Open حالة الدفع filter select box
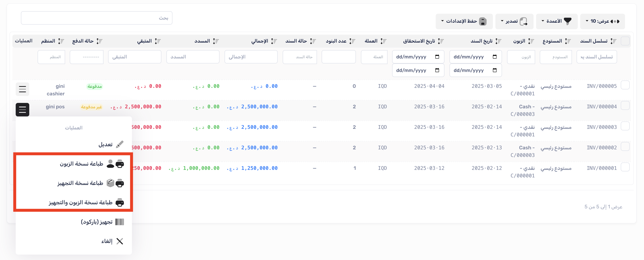 (86, 57)
